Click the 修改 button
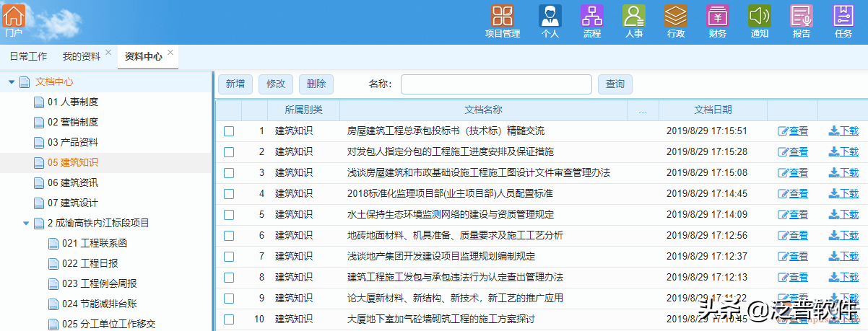 (276, 84)
